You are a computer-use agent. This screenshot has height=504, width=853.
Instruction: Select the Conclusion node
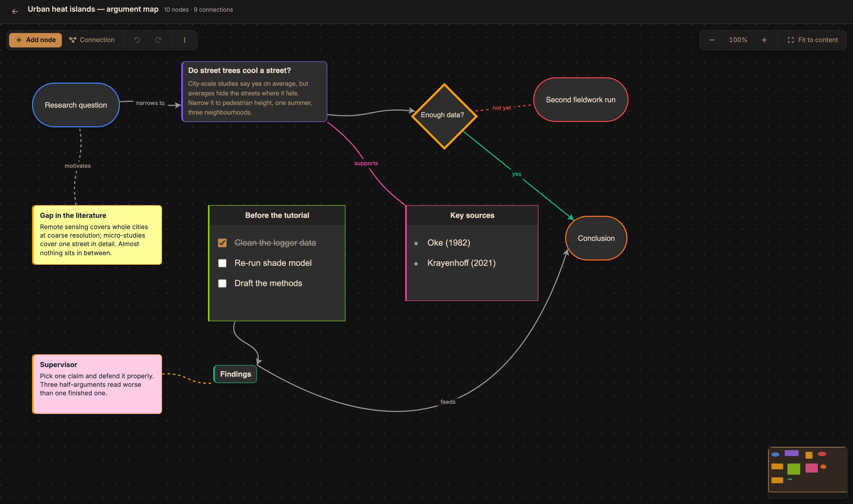click(596, 238)
